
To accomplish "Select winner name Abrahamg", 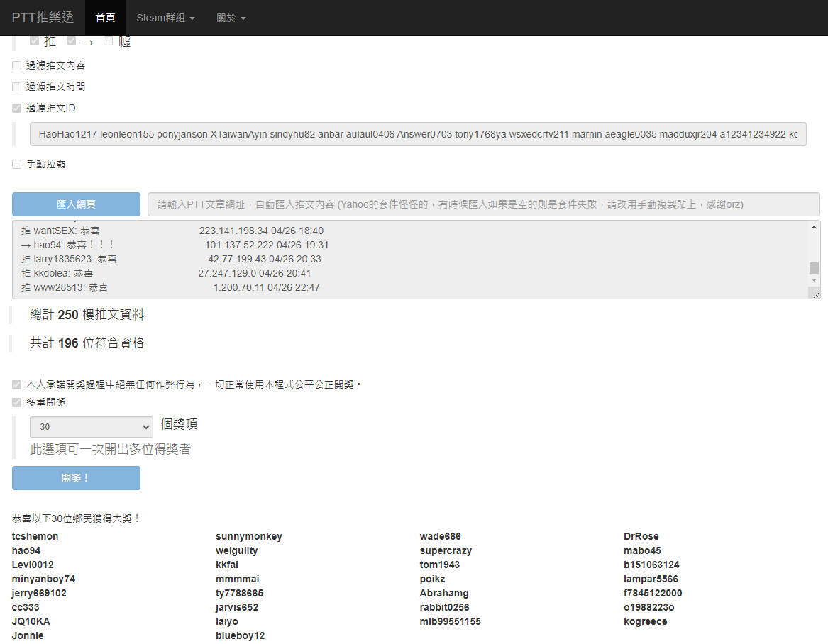I will click(x=444, y=594).
